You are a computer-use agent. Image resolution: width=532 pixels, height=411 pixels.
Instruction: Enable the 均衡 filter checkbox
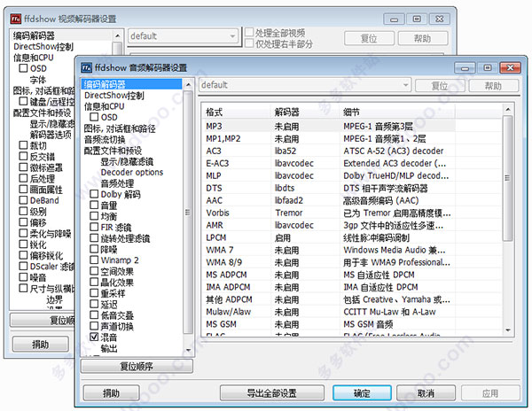(x=94, y=216)
